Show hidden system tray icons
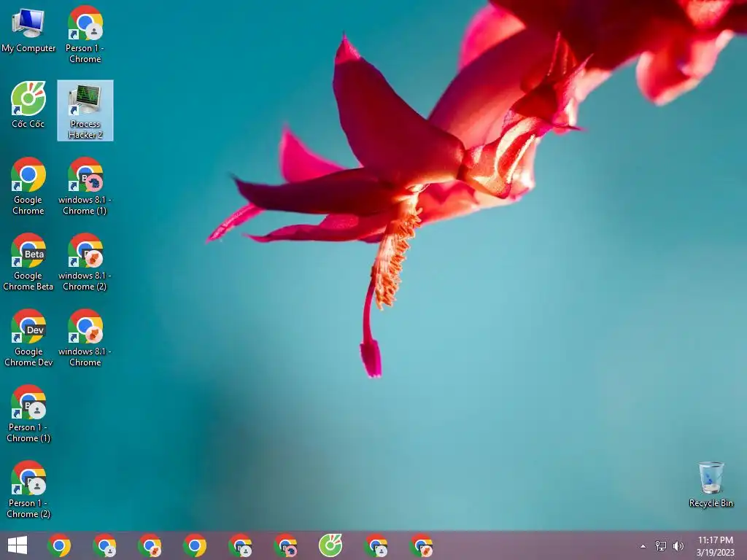The width and height of the screenshot is (747, 560). [643, 546]
